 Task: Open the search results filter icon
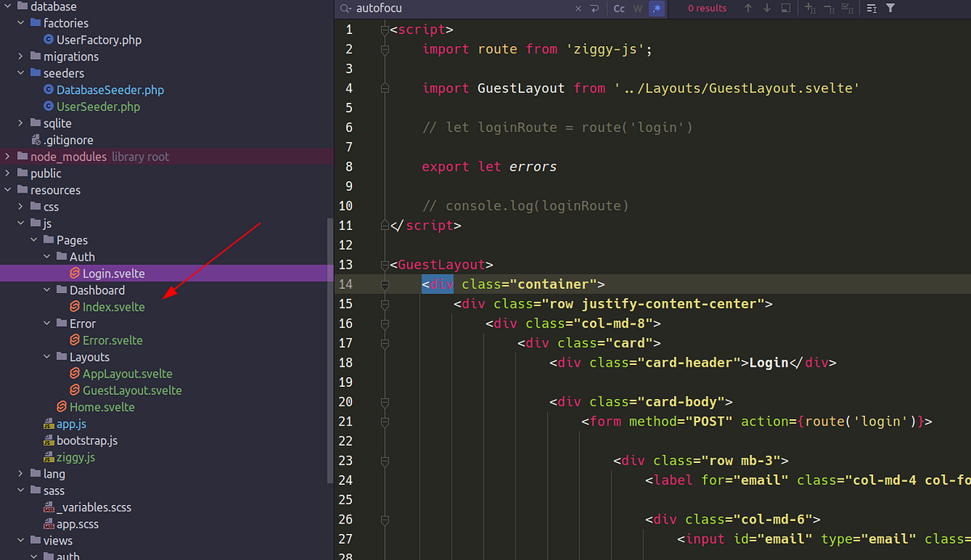890,9
